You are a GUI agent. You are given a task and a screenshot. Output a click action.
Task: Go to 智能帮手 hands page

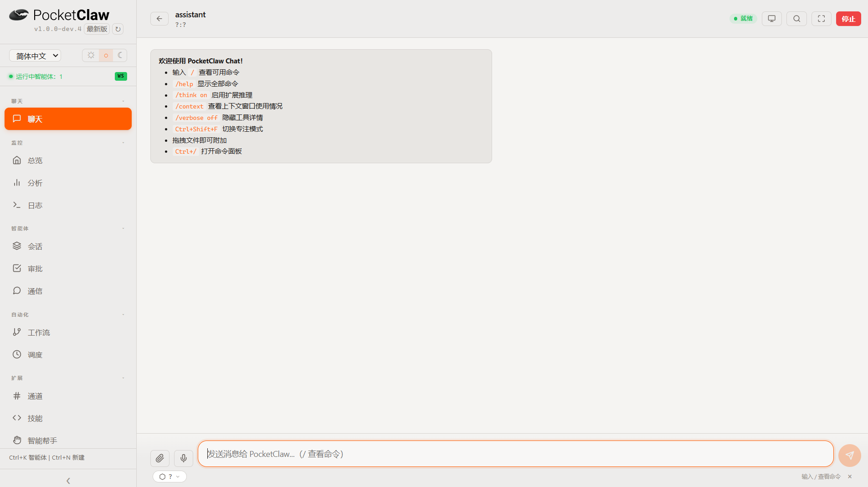[x=68, y=440]
